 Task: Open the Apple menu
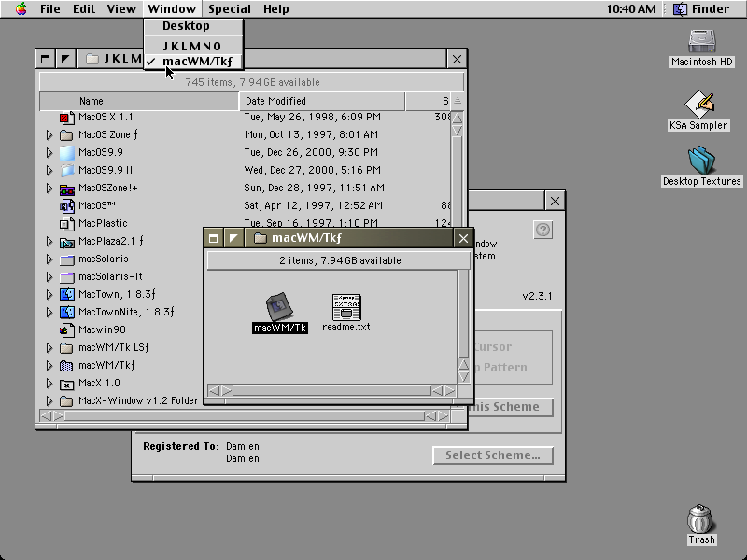coord(21,8)
